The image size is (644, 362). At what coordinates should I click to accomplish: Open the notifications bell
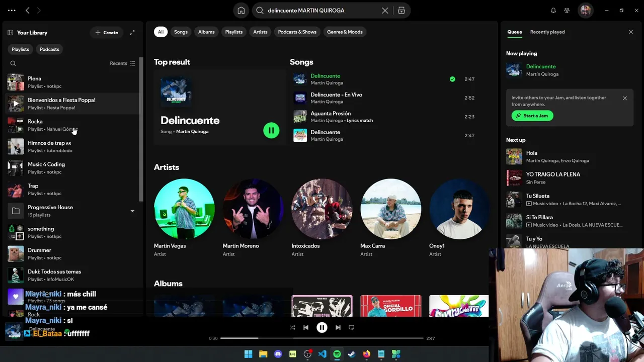coord(553,10)
